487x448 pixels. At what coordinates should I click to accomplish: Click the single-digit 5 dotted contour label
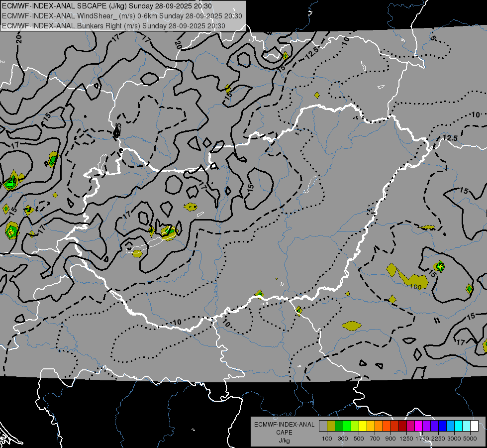coord(434,38)
